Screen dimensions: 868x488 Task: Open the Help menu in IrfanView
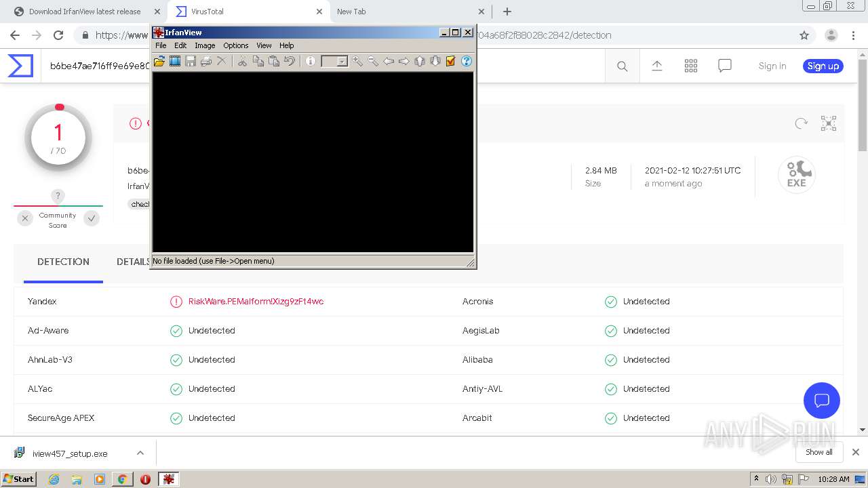(287, 45)
